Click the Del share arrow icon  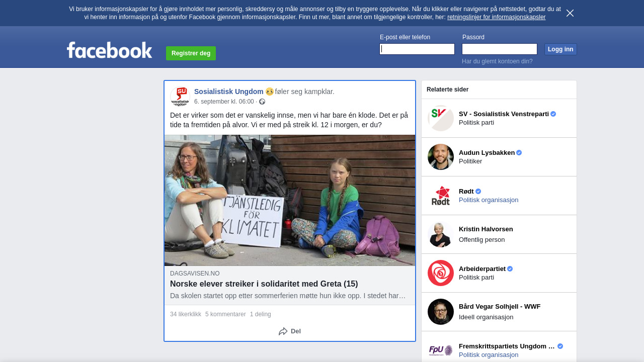coord(283,331)
